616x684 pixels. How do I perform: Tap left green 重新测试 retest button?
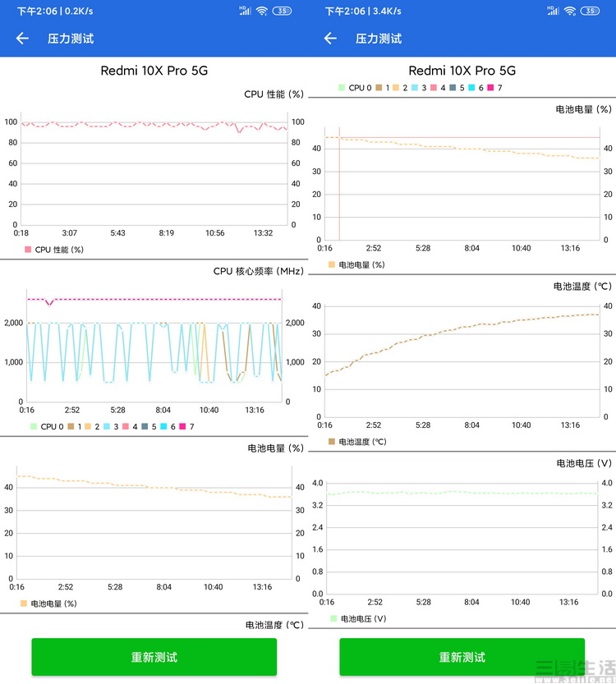[154, 657]
